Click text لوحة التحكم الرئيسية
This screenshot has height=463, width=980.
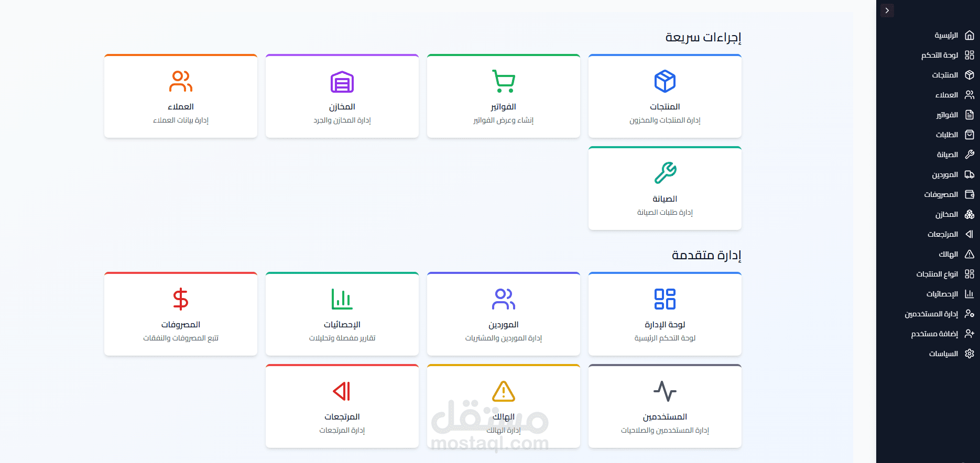(665, 338)
